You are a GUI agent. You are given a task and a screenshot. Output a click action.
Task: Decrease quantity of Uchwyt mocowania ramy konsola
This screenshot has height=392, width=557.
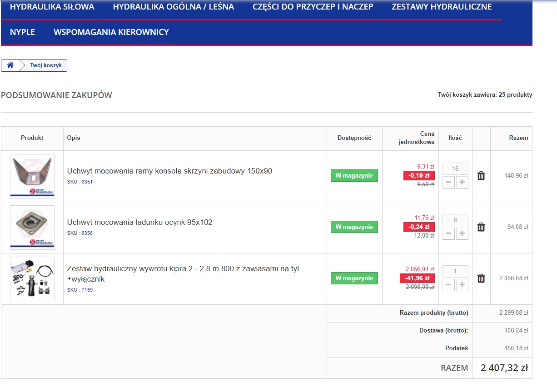(x=448, y=183)
